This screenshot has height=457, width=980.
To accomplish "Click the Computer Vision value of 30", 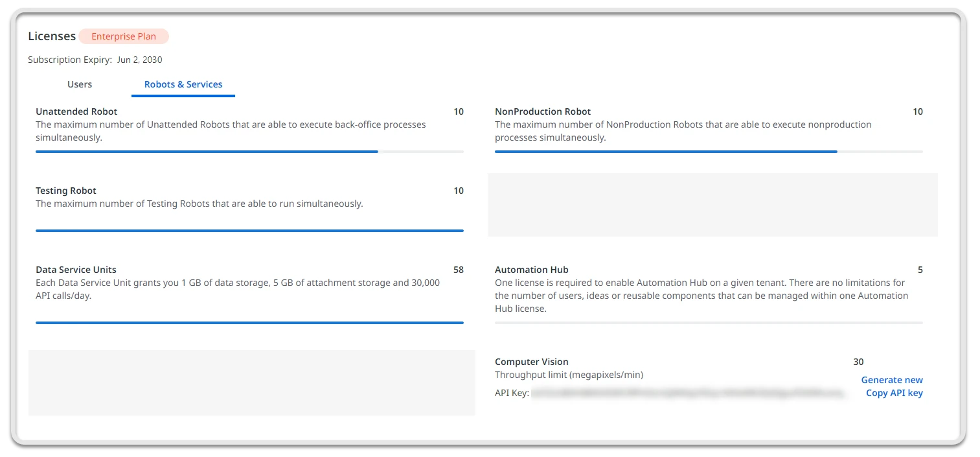I will 858,362.
